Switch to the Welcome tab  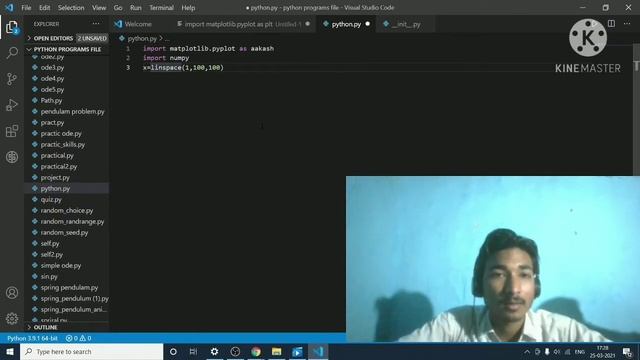point(138,24)
